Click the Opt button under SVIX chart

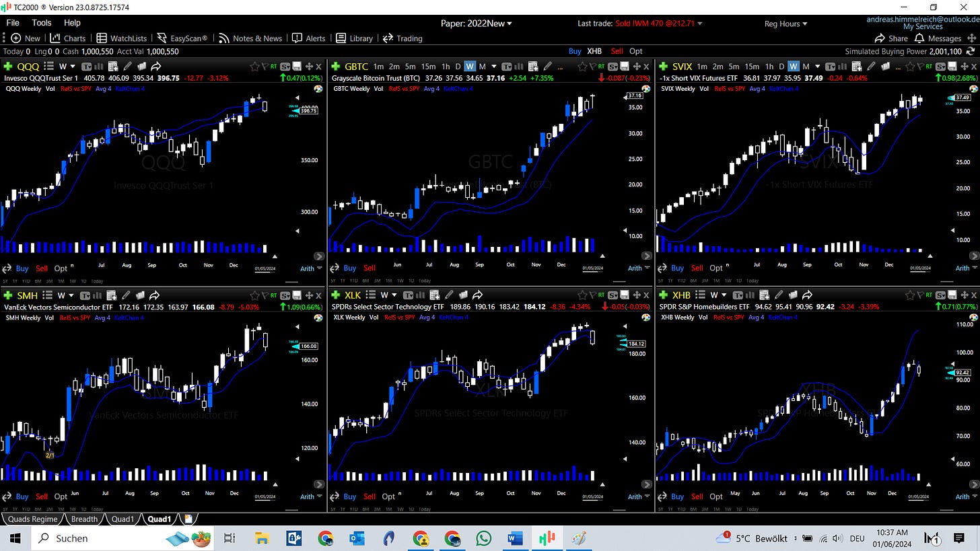715,268
